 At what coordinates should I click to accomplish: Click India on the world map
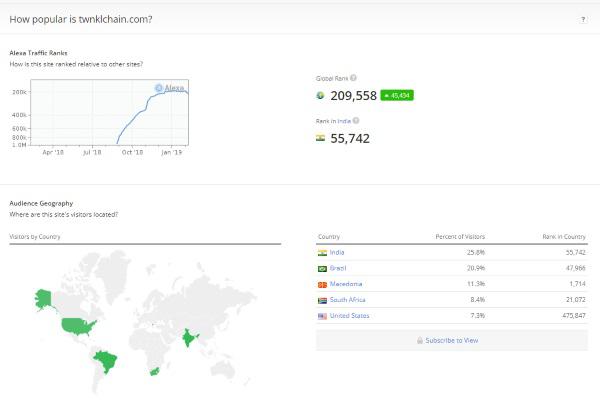tap(189, 337)
